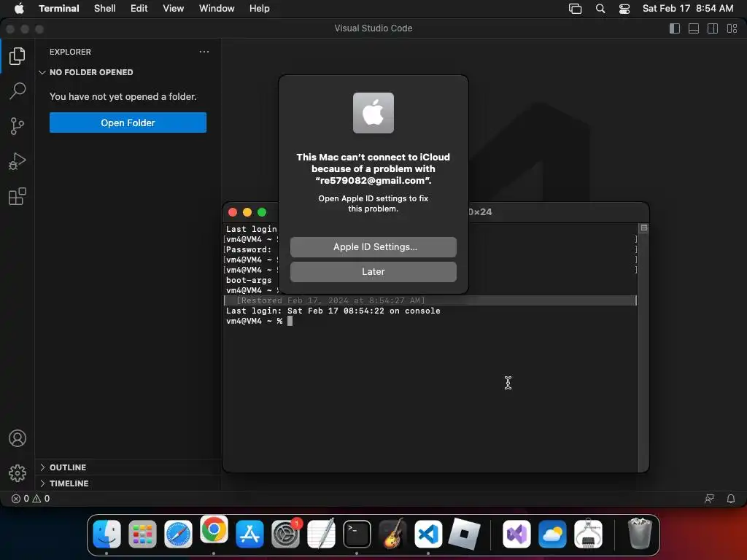Open Control Center from menu bar

624,8
